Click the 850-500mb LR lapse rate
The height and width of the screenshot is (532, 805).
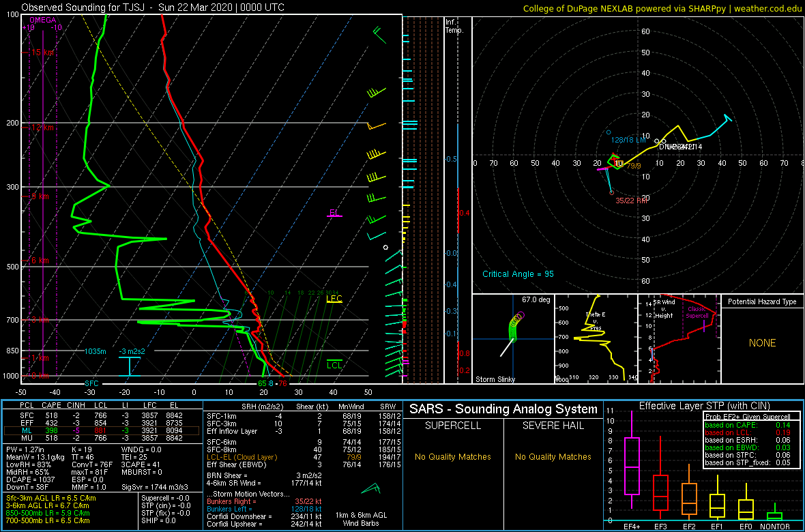pos(50,513)
